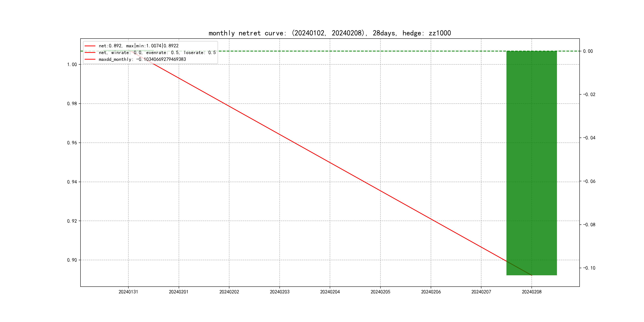This screenshot has height=322, width=644.
Task: Click x-axis label 20240131
Action: click(x=128, y=292)
